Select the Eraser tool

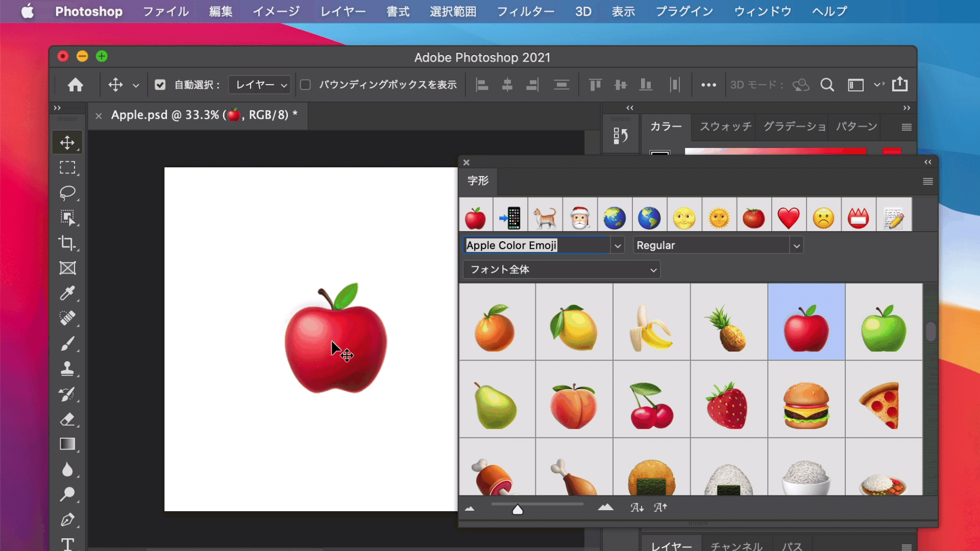(x=67, y=418)
